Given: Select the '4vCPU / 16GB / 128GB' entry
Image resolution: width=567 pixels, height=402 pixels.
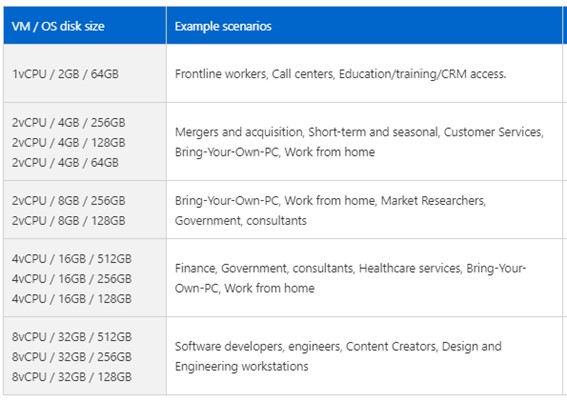Looking at the screenshot, I should (72, 299).
